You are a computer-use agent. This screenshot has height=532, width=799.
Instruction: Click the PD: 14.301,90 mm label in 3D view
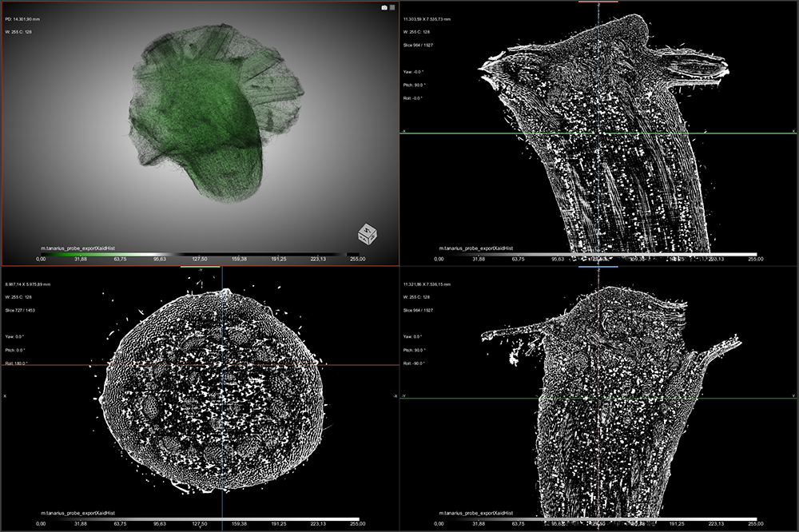tap(24, 17)
